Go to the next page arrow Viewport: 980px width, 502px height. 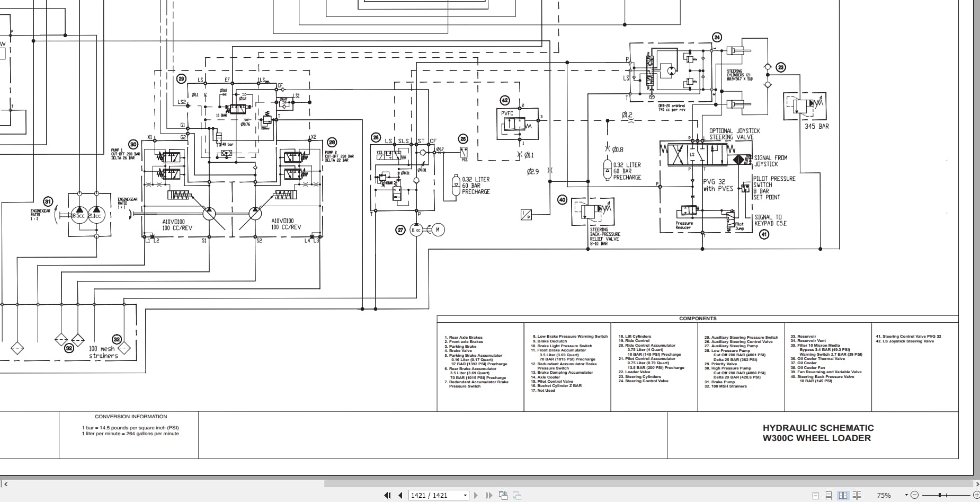pyautogui.click(x=476, y=495)
